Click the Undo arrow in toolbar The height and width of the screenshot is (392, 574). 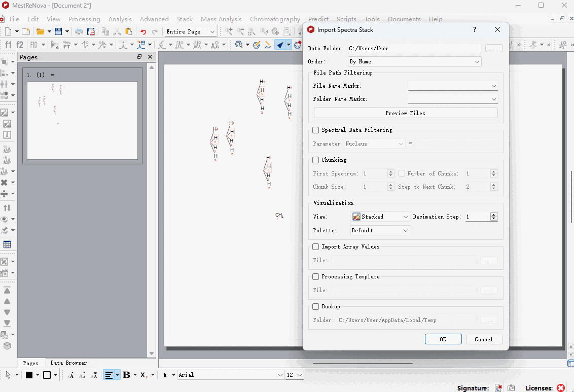143,31
